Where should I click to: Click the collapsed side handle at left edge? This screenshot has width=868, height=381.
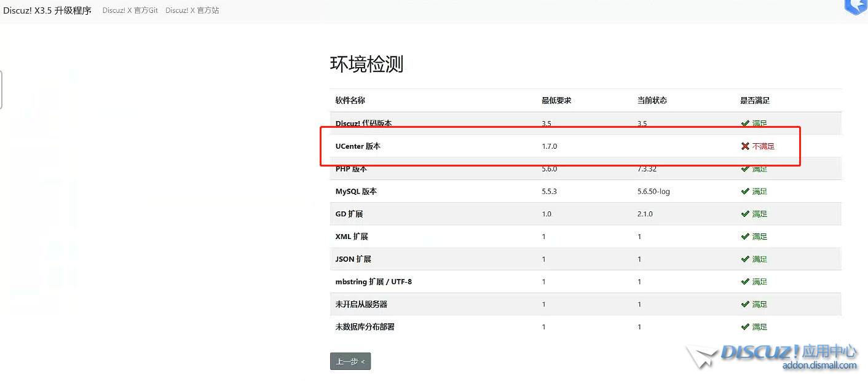click(1, 90)
